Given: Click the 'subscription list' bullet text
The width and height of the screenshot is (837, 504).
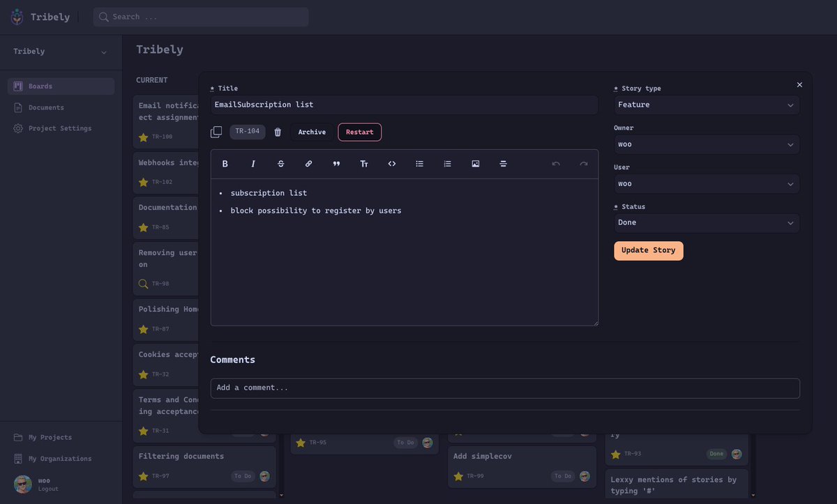Looking at the screenshot, I should point(269,193).
